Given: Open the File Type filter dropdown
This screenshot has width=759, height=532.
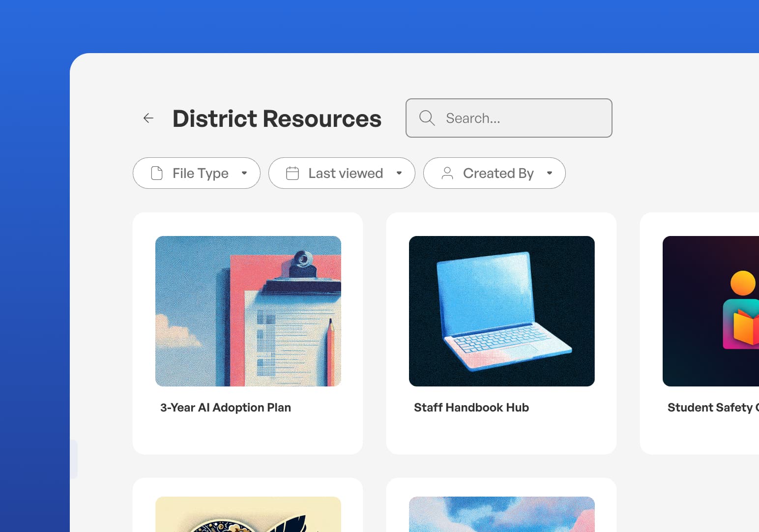Looking at the screenshot, I should [197, 173].
